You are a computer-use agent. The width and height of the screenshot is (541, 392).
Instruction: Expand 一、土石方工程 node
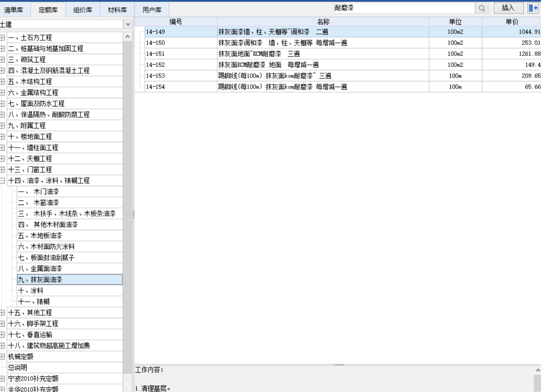[x=3, y=37]
